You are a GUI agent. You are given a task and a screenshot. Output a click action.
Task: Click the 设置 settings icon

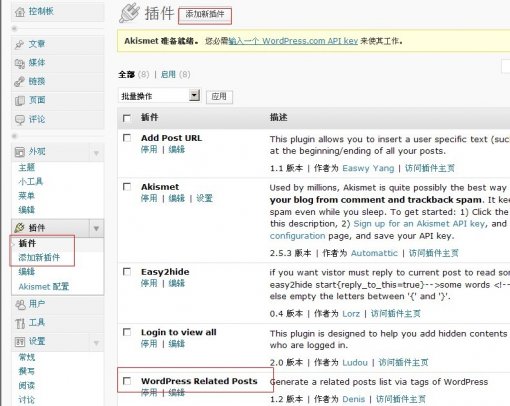coord(20,341)
